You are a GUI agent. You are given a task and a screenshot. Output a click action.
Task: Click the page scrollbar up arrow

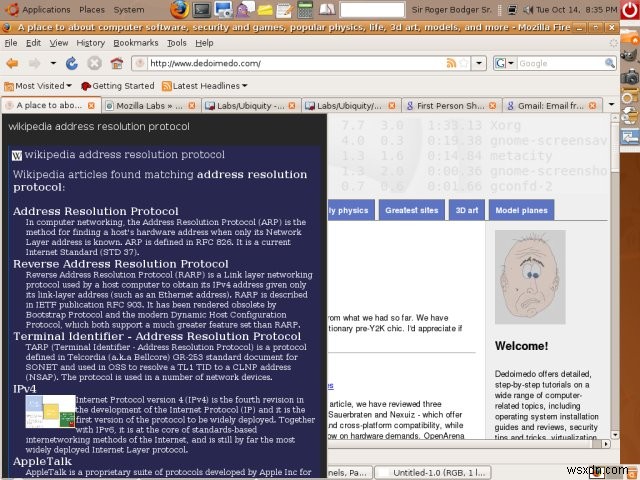point(615,118)
